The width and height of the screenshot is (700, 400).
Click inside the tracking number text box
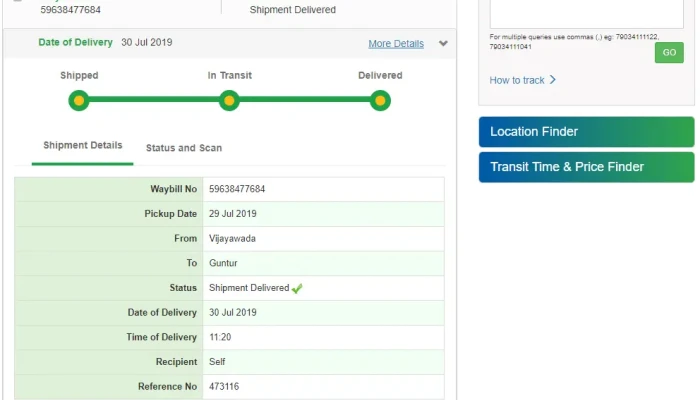click(587, 13)
